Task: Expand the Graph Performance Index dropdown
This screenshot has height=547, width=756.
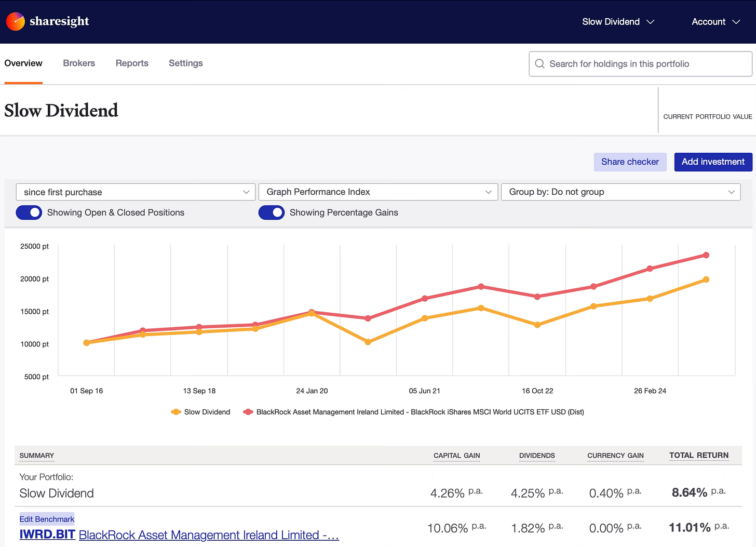Action: (378, 192)
